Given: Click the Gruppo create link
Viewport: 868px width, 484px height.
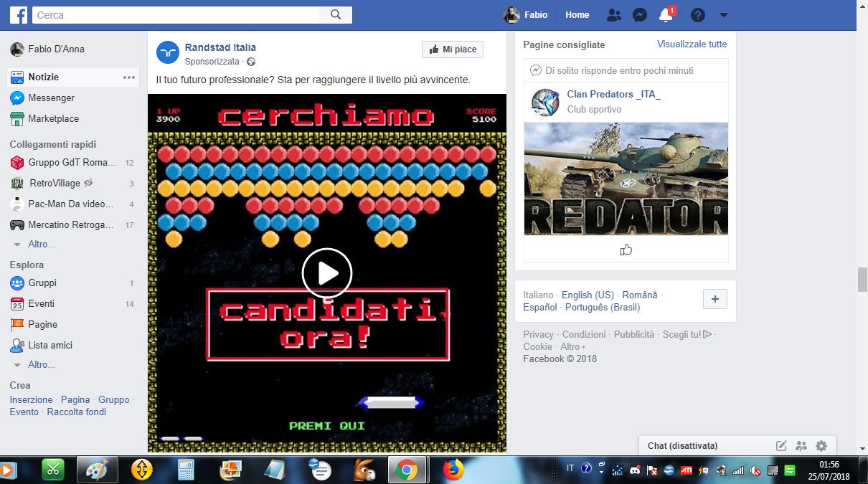Looking at the screenshot, I should point(114,400).
